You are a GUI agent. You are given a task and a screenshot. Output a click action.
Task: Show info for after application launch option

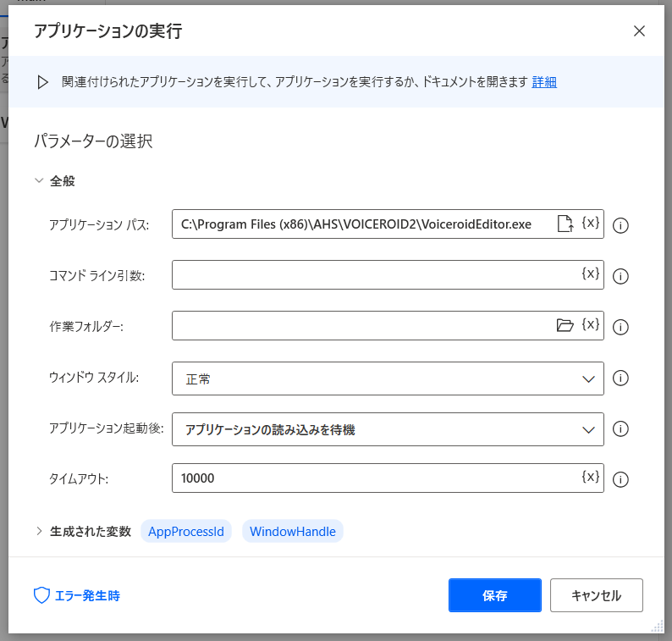[x=620, y=428]
